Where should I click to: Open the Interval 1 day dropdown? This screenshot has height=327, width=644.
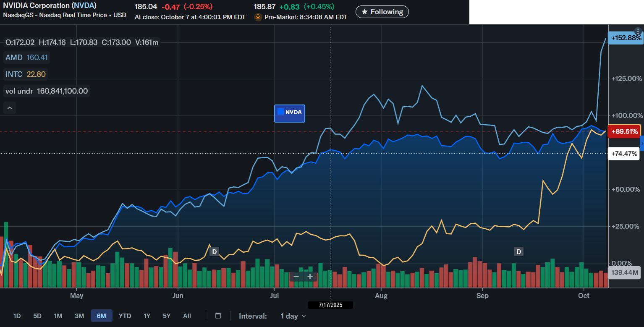293,316
